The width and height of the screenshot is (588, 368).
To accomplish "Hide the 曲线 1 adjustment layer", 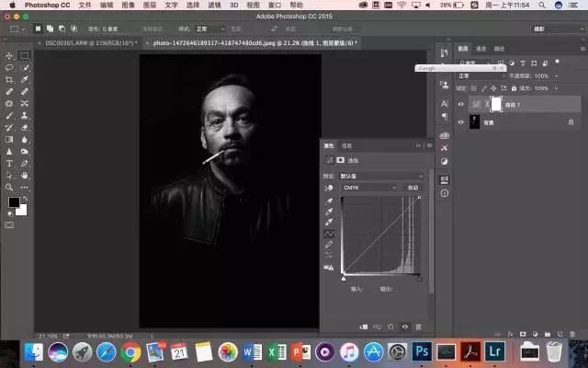I will [x=461, y=105].
